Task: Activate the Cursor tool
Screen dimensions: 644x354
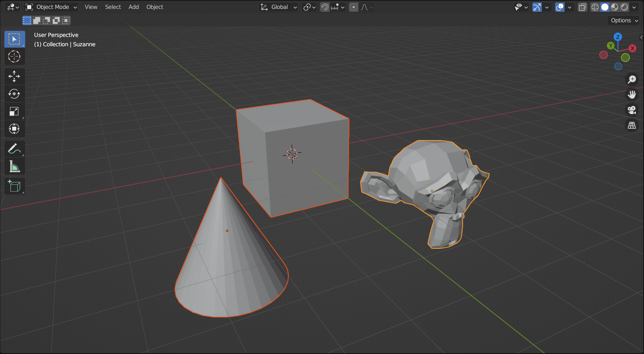Action: 15,56
